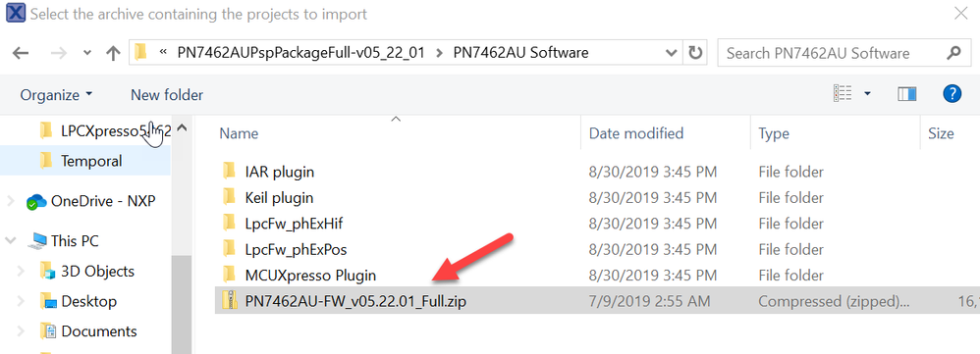980x354 pixels.
Task: Expand address bar history dropdown
Action: (x=672, y=53)
